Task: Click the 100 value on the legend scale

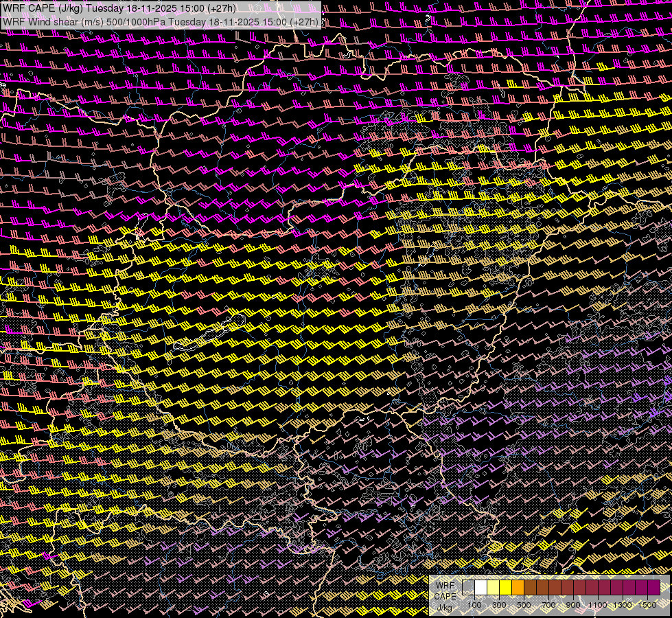Action: click(x=474, y=605)
